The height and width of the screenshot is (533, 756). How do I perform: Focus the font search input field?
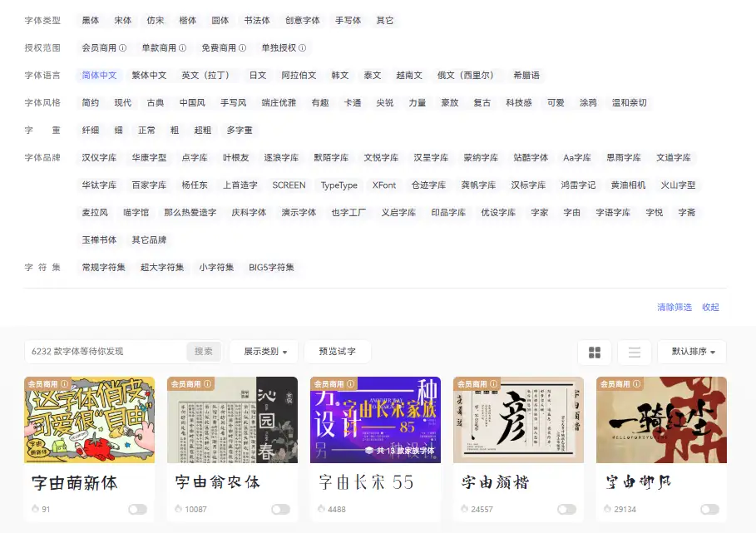click(107, 352)
